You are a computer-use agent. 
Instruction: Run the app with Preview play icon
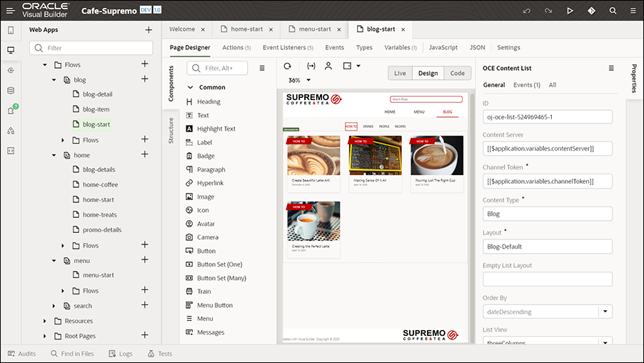click(570, 11)
